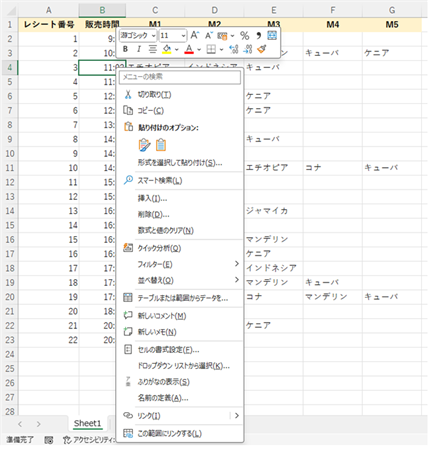Open font color dropdown arrow

199,50
